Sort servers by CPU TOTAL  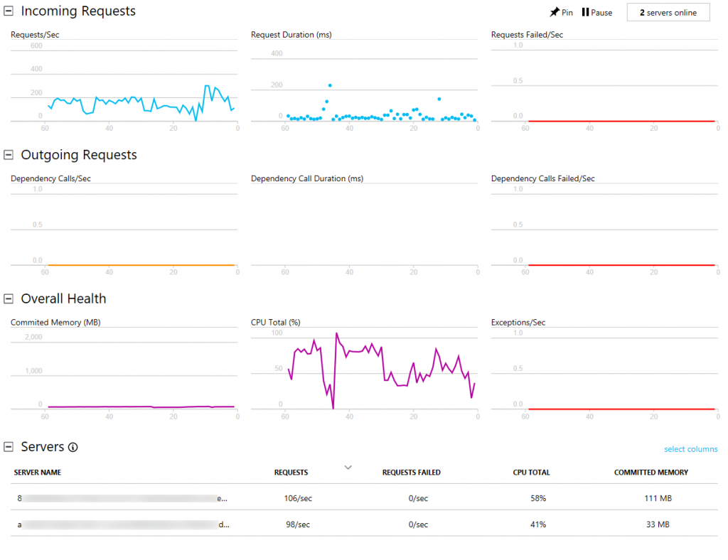point(531,472)
